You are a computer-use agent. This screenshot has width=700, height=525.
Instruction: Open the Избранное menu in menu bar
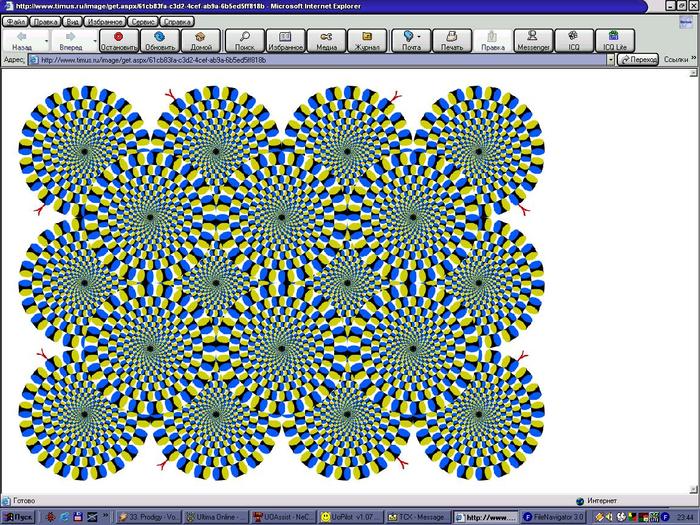(x=105, y=21)
